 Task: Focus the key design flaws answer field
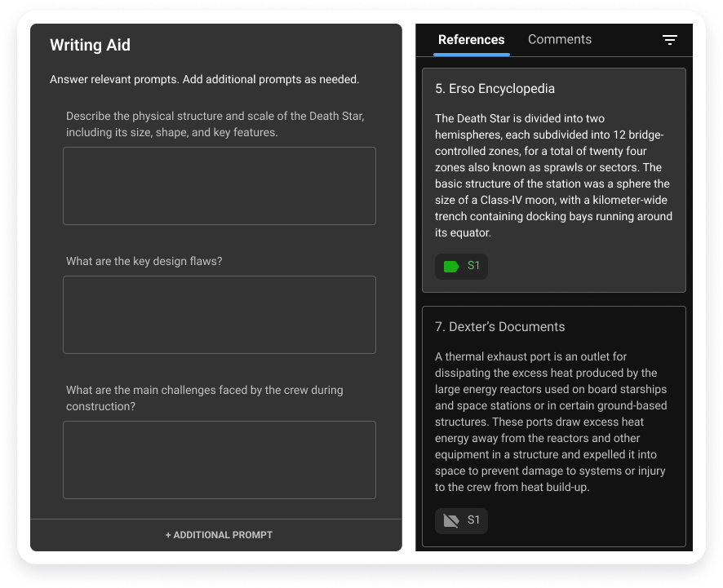[220, 315]
